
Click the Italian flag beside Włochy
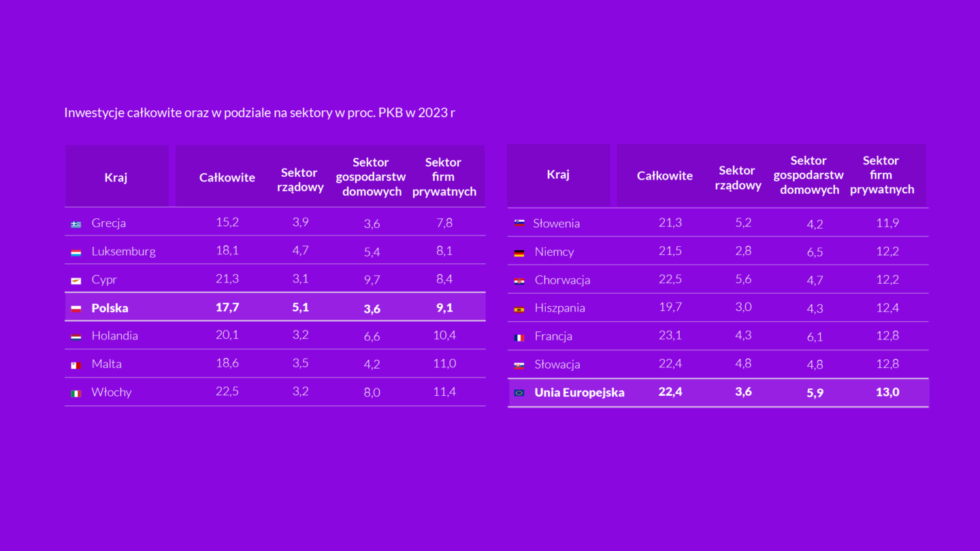[76, 393]
